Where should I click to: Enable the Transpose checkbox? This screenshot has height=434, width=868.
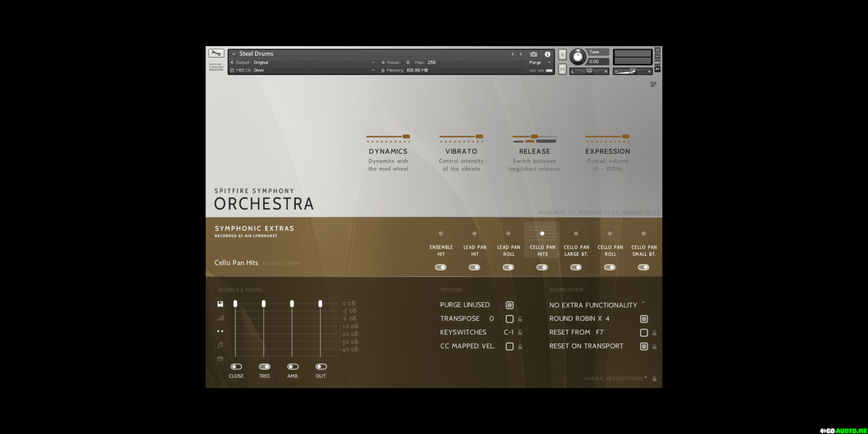pyautogui.click(x=509, y=319)
